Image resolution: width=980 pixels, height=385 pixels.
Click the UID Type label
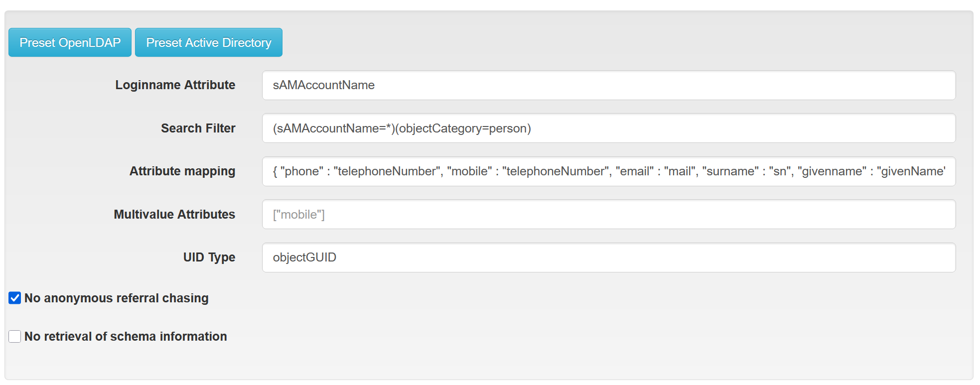209,257
